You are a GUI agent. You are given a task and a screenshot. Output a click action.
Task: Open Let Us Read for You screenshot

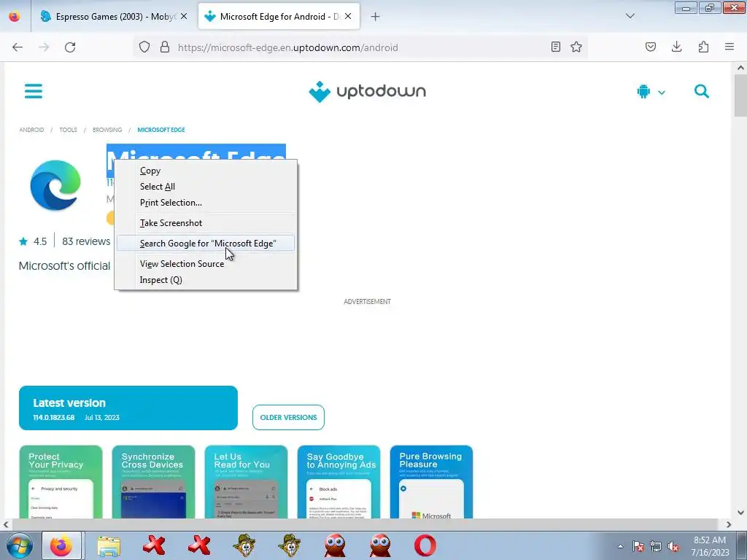(247, 482)
